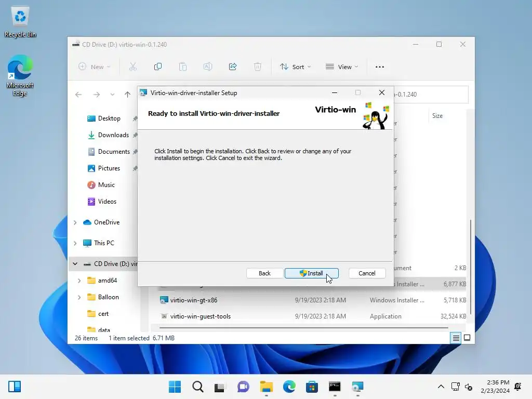Click the Share icon in Explorer toolbar
Viewport: 532px width, 399px height.
[233, 67]
